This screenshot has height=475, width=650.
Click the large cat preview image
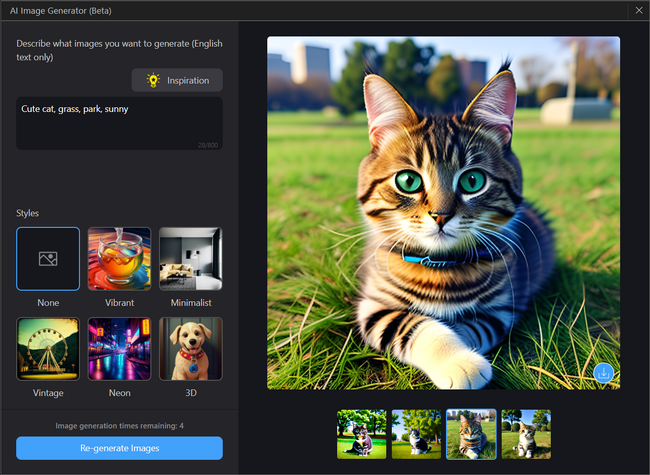pyautogui.click(x=443, y=212)
